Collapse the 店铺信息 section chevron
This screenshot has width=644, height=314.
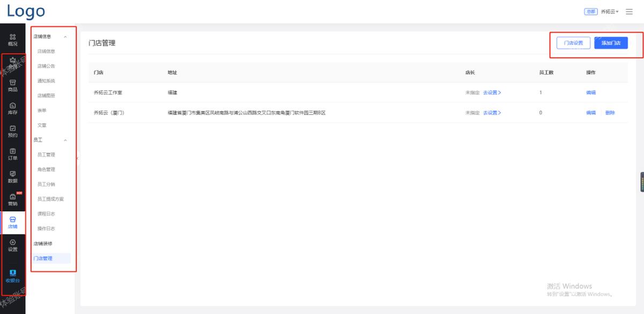pos(67,36)
